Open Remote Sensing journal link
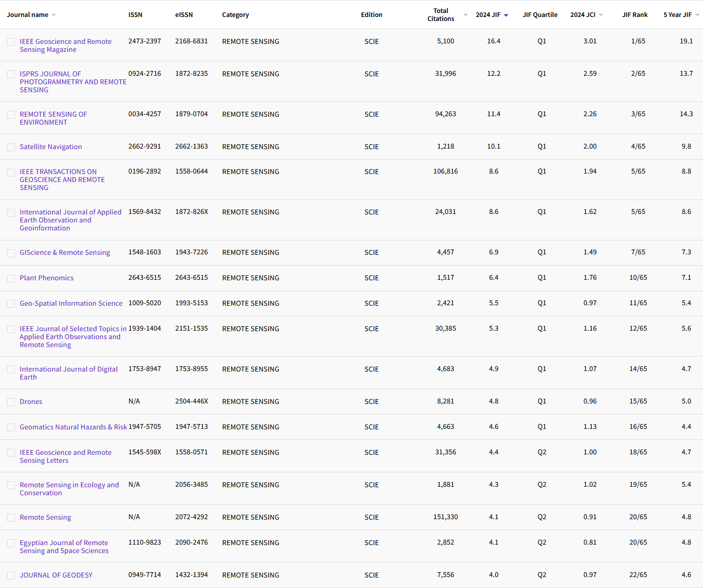The image size is (703, 588). [45, 517]
